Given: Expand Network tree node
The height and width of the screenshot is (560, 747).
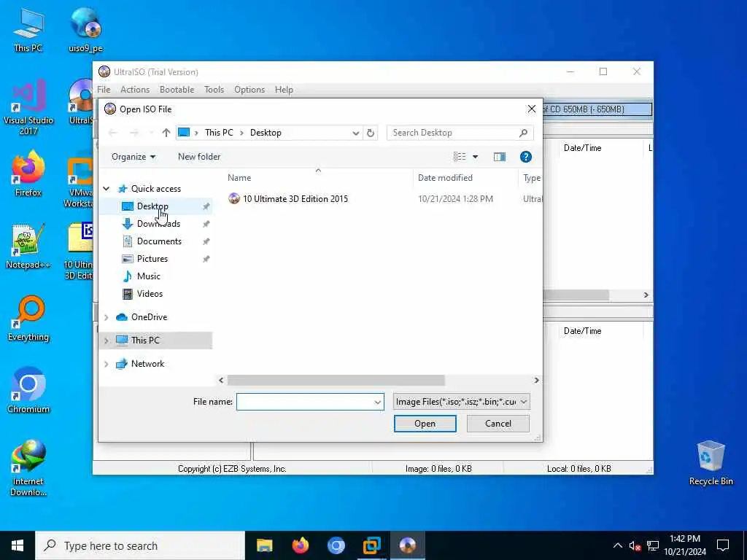Looking at the screenshot, I should tap(107, 364).
